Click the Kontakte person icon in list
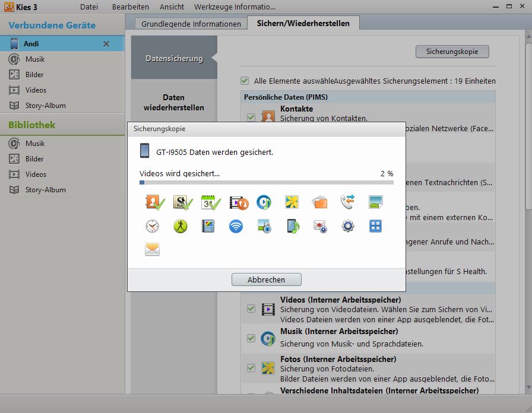This screenshot has height=413, width=532. point(268,116)
